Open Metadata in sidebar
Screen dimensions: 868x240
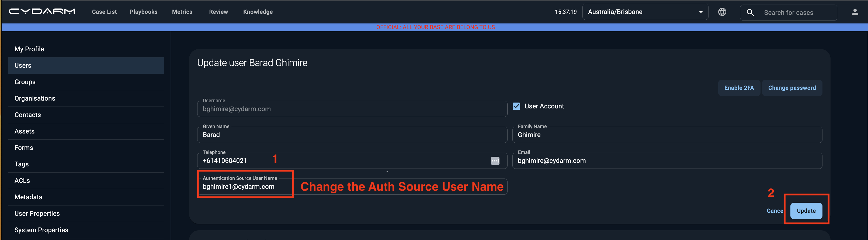coord(86,197)
